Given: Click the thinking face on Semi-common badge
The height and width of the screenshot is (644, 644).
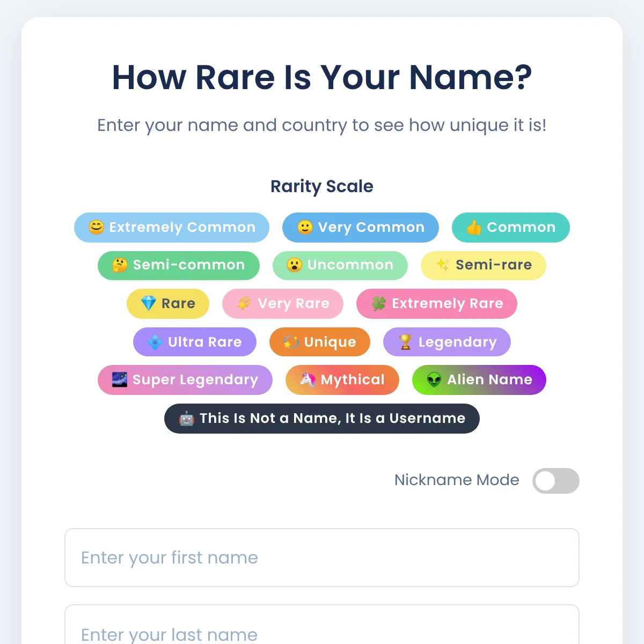Looking at the screenshot, I should (x=119, y=265).
